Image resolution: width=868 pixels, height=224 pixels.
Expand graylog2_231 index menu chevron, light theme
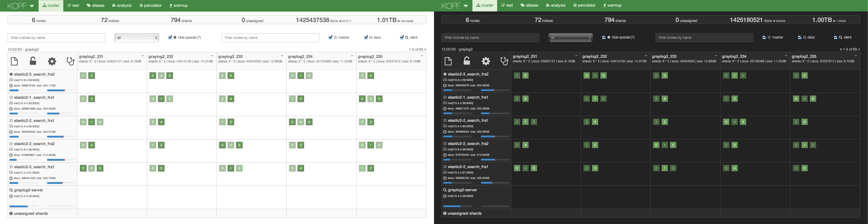tap(143, 56)
